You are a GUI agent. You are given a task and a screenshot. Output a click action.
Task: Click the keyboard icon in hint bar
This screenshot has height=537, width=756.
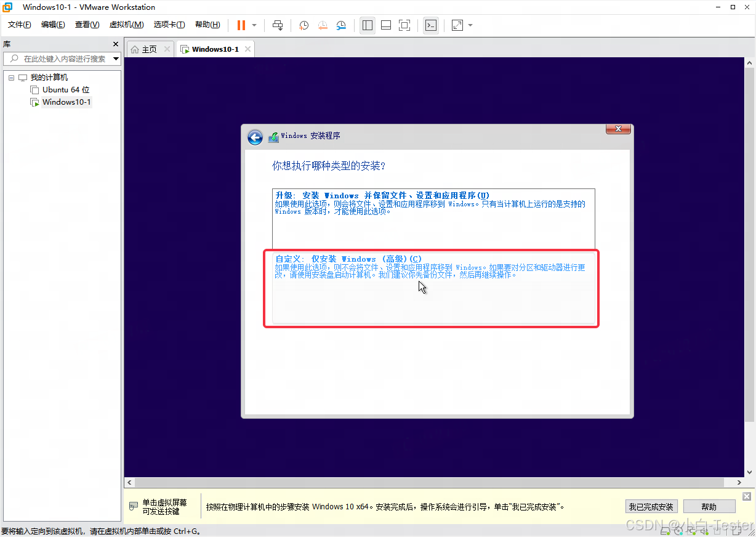[134, 506]
